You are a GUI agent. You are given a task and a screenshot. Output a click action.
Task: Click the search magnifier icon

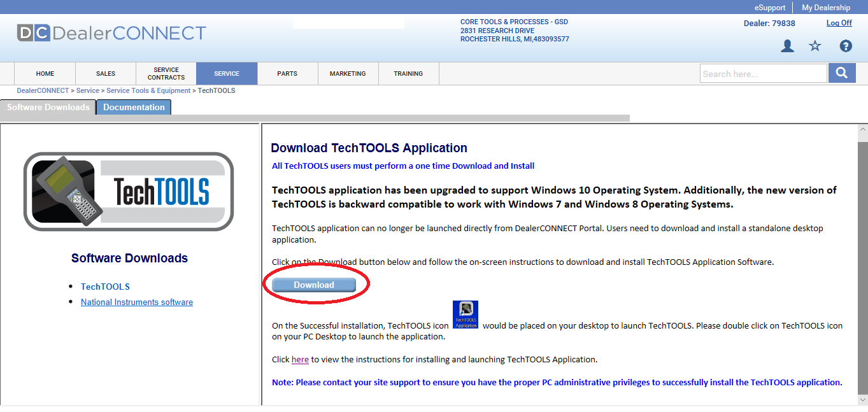coord(842,73)
